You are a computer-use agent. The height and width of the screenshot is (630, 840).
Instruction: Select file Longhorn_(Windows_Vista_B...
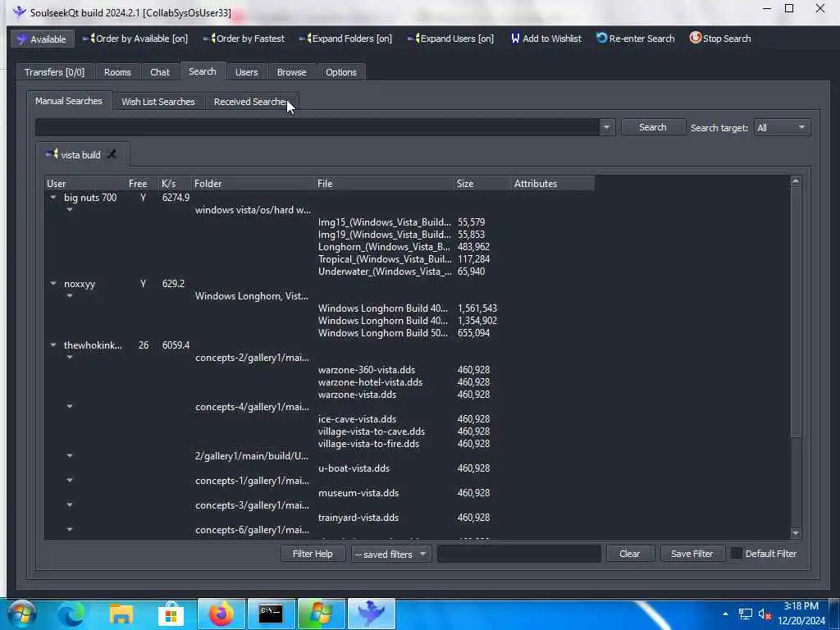point(384,247)
